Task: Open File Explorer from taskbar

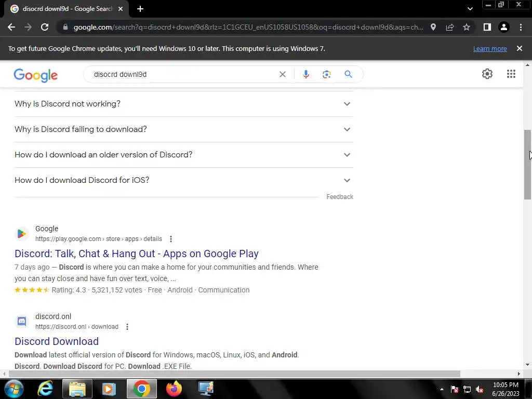Action: coord(77,389)
